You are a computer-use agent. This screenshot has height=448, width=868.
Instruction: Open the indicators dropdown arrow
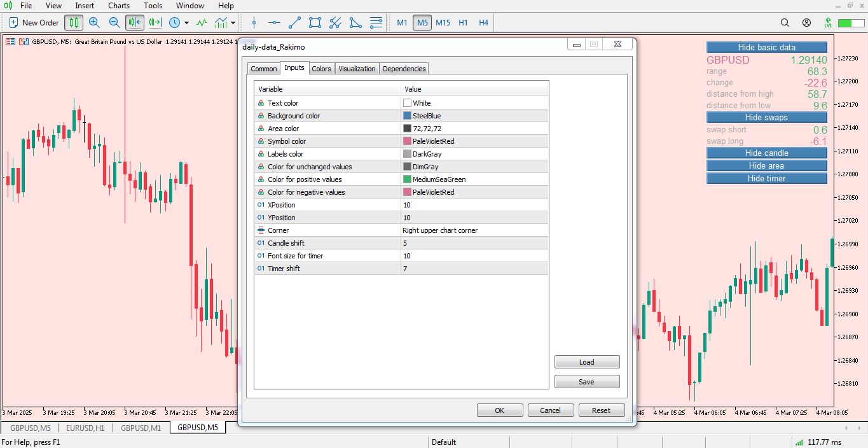233,22
